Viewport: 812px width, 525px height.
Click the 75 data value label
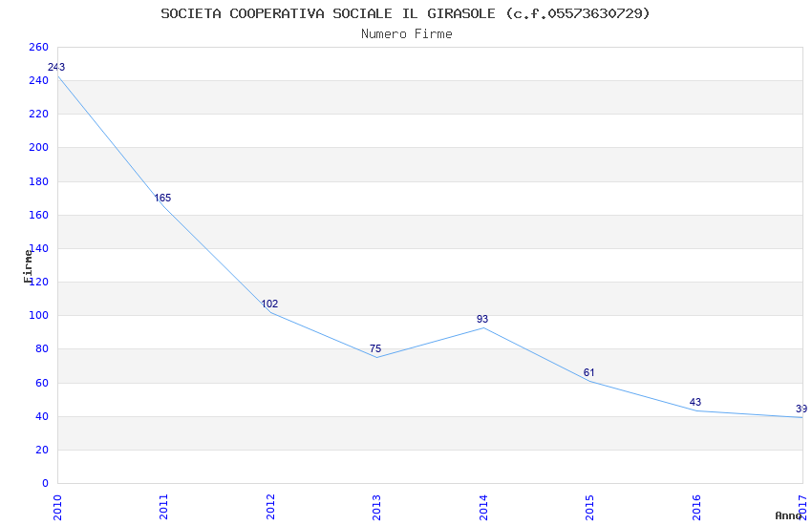[x=375, y=349]
